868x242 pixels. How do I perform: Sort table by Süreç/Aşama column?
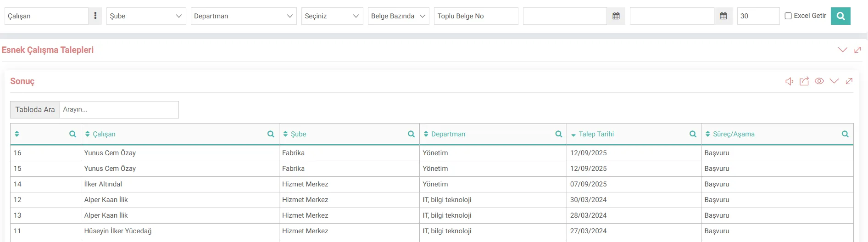(x=733, y=134)
